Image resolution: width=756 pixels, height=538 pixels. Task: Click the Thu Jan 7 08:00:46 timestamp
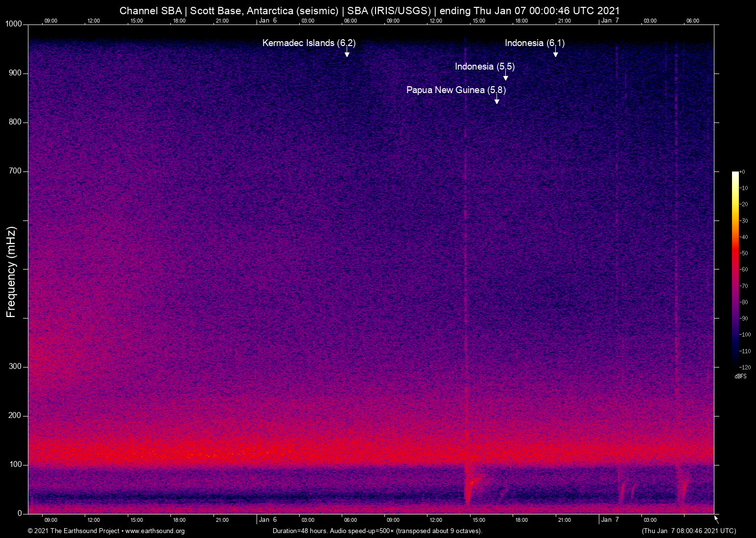(688, 531)
